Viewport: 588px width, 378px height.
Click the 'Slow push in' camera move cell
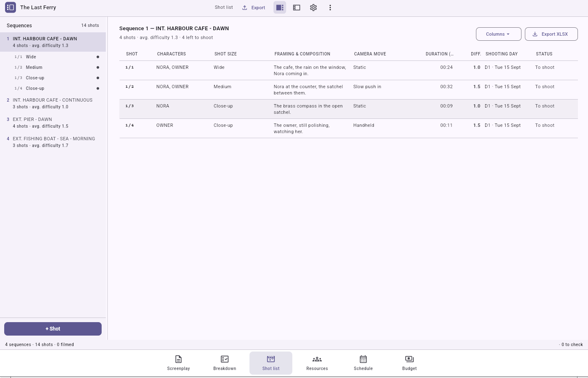click(367, 87)
